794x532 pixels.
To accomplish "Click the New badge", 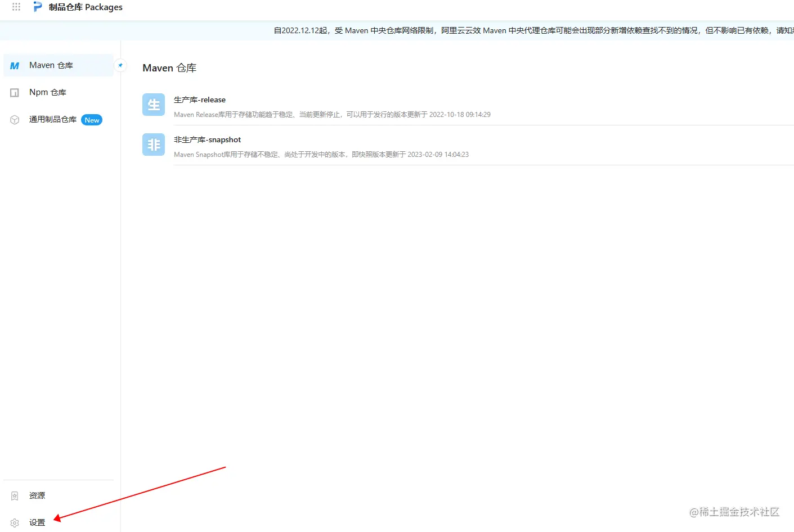I will click(x=92, y=120).
